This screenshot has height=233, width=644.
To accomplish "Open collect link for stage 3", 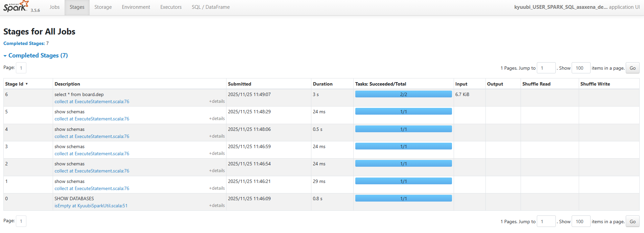I will 92,154.
